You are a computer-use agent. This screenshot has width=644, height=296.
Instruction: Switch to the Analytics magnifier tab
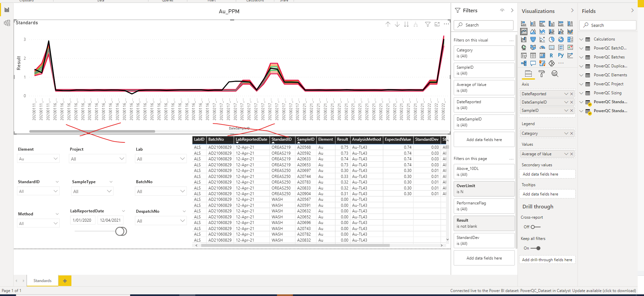[555, 74]
